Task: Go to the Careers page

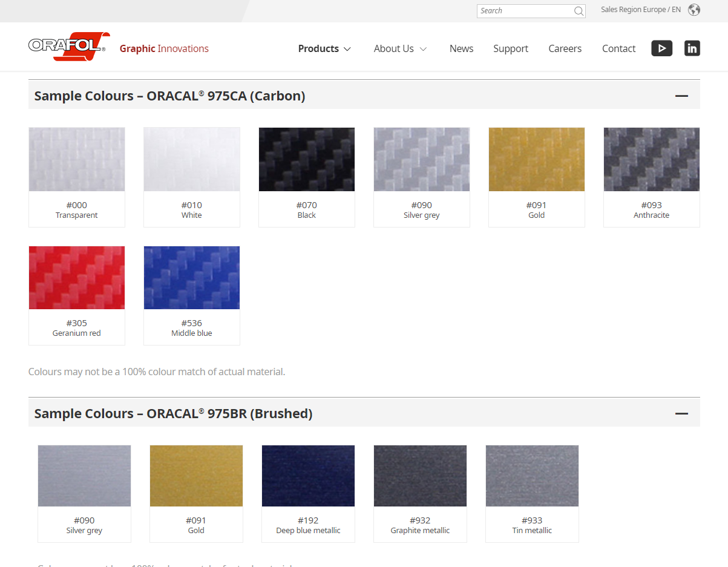Action: (x=565, y=48)
